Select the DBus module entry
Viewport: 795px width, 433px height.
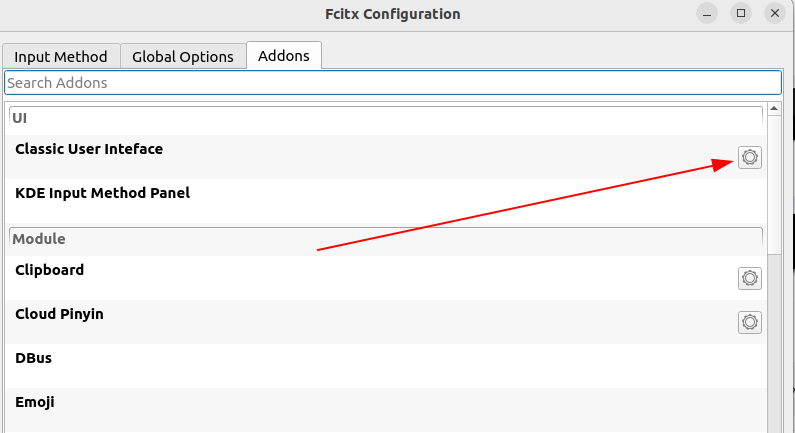[x=386, y=366]
